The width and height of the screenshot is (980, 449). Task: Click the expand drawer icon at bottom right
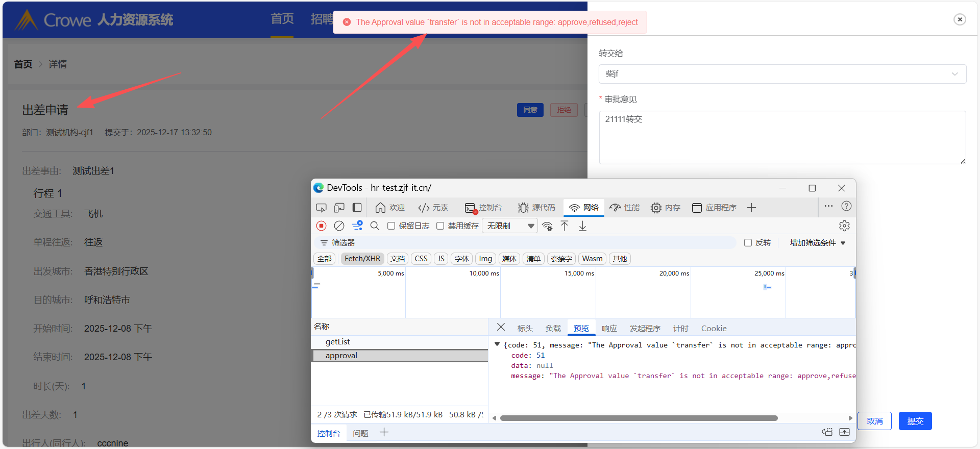(845, 432)
